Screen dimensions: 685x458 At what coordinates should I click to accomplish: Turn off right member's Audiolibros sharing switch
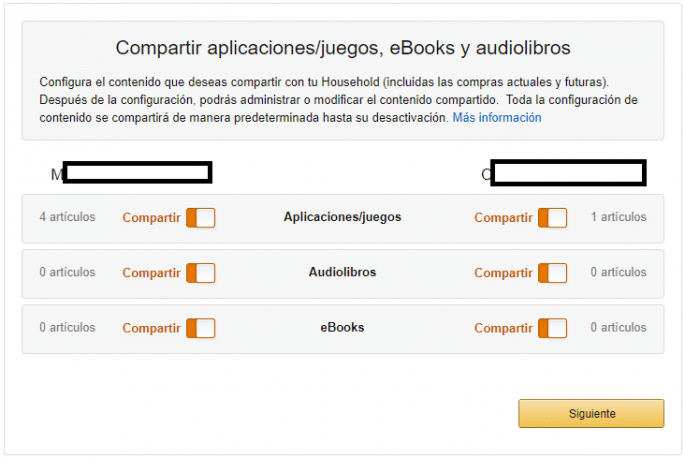pos(552,273)
